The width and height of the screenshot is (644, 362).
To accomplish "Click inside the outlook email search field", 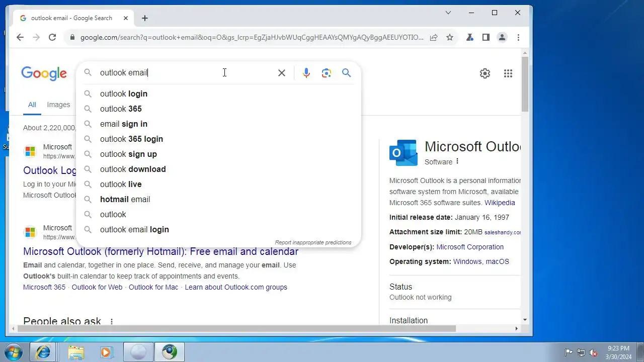I will [186, 73].
